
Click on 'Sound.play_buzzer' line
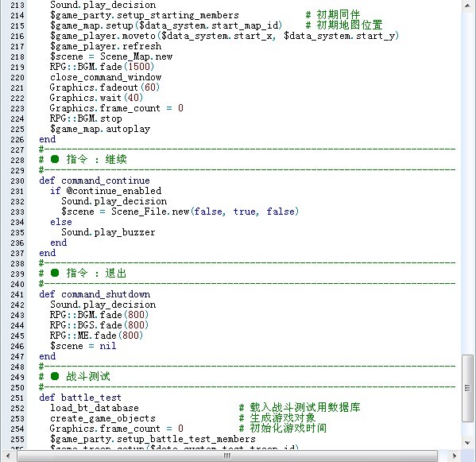108,232
